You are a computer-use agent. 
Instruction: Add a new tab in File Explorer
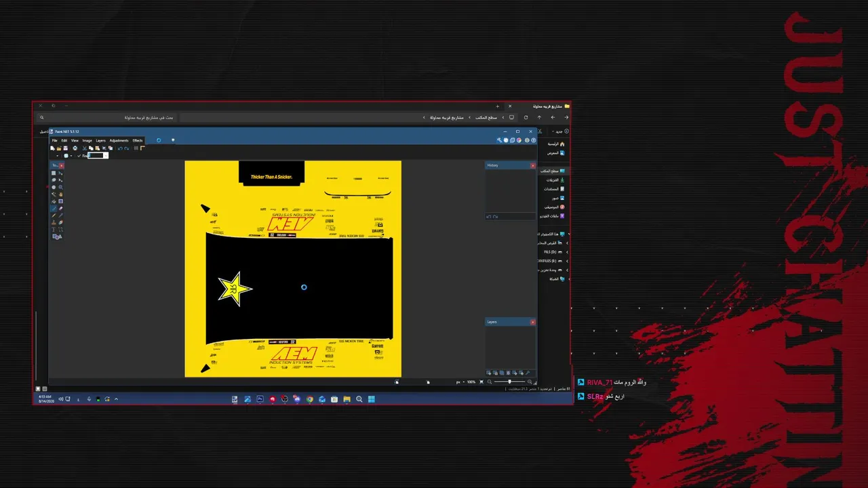click(x=497, y=106)
